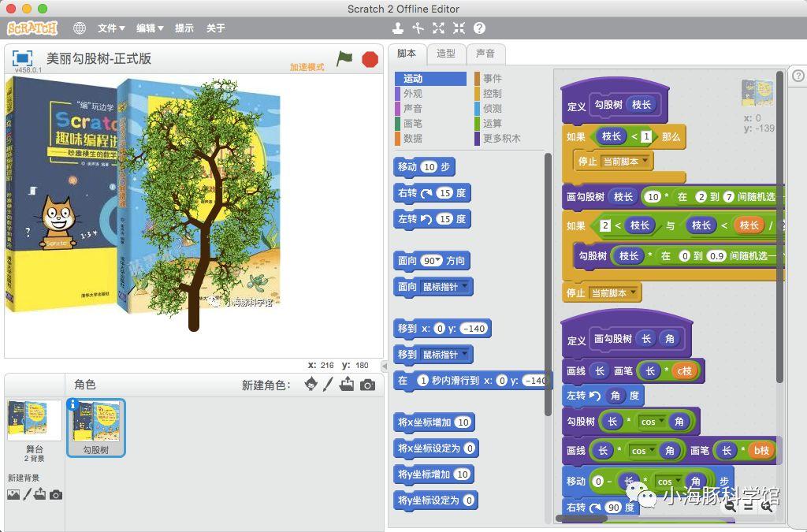Click the 美丽勾股树-正式版 project title field
This screenshot has width=807, height=532.
[99, 58]
